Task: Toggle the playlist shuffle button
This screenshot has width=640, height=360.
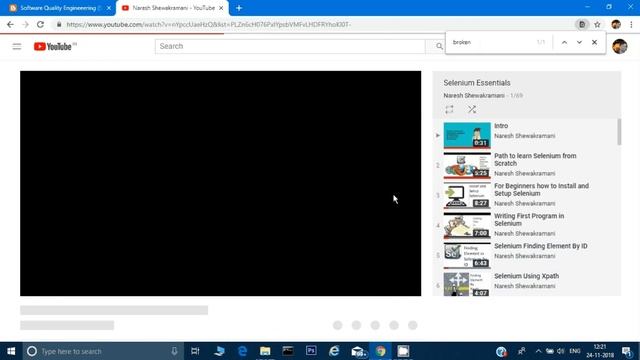Action: click(472, 109)
